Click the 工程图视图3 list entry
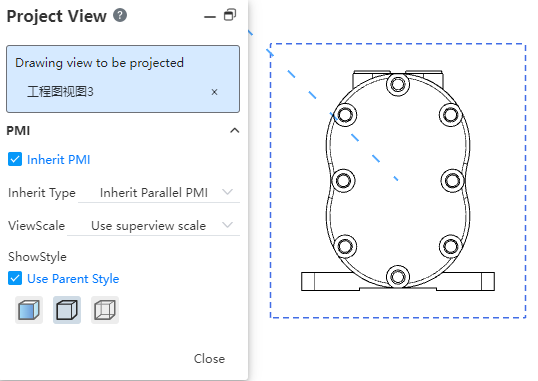The width and height of the screenshot is (538, 381). click(x=60, y=92)
